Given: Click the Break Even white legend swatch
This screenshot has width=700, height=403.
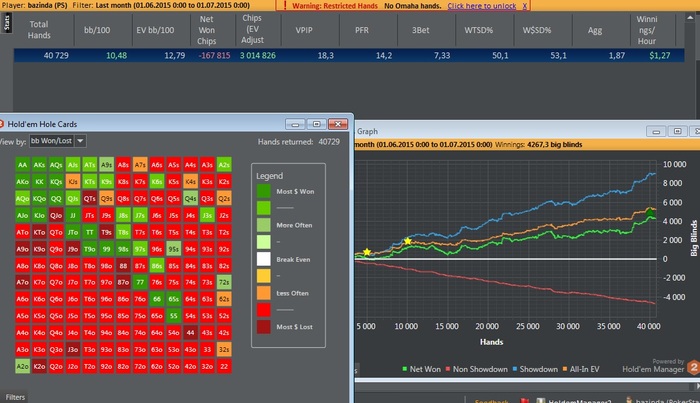Looking at the screenshot, I should coord(263,259).
